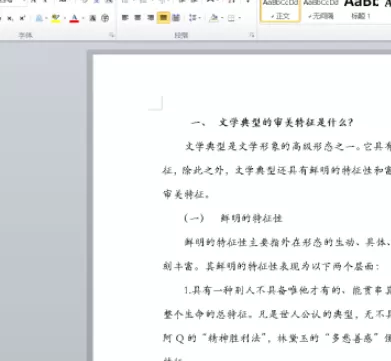Image resolution: width=391 pixels, height=361 pixels.
Task: Click subheading (一) 鲜明的特征性
Action: 233,218
